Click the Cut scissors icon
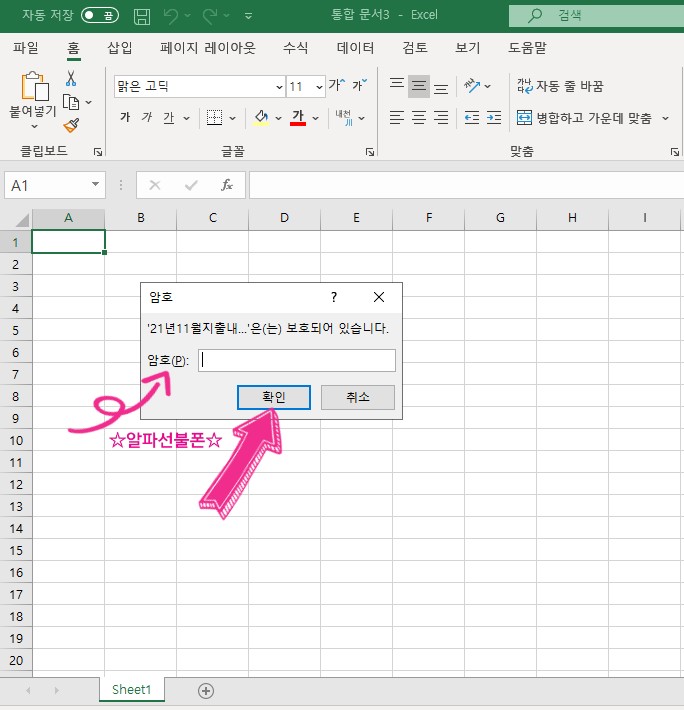 tap(71, 78)
